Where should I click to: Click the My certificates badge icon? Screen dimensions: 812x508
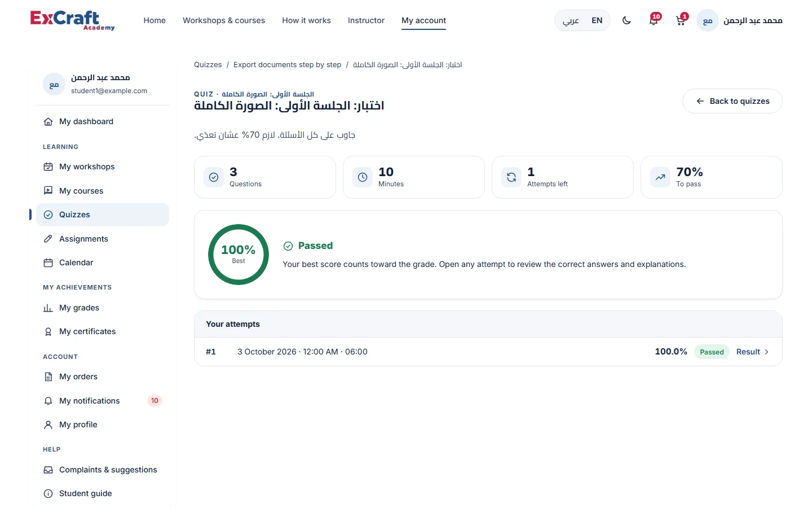(x=48, y=332)
